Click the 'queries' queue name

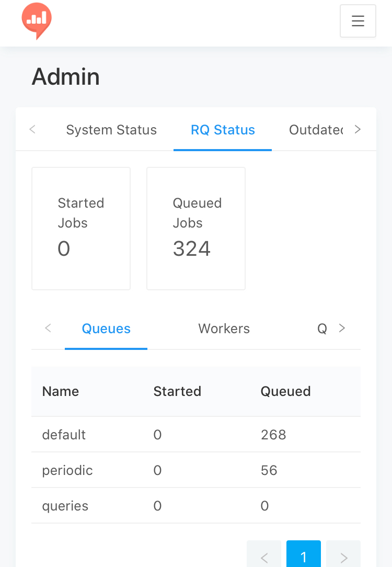pos(65,506)
